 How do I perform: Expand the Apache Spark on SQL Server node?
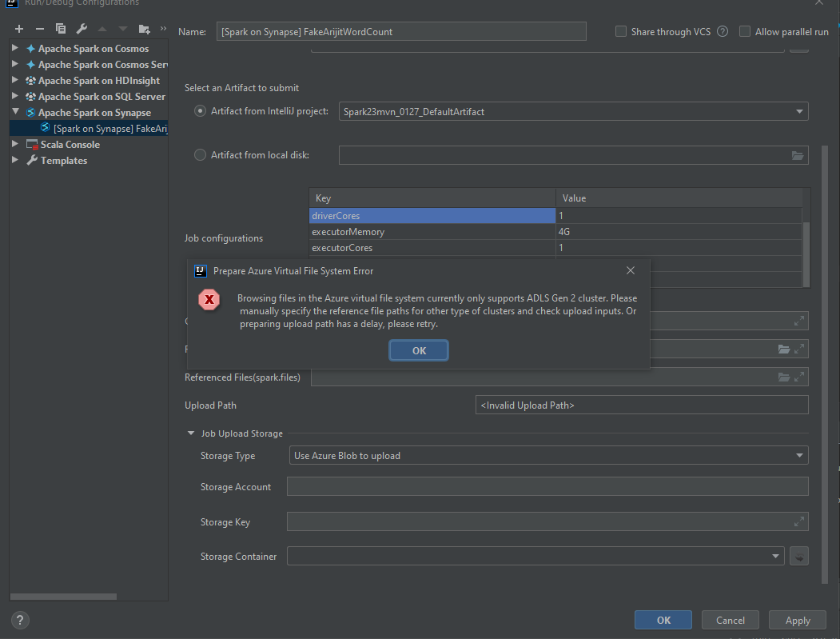pos(15,97)
